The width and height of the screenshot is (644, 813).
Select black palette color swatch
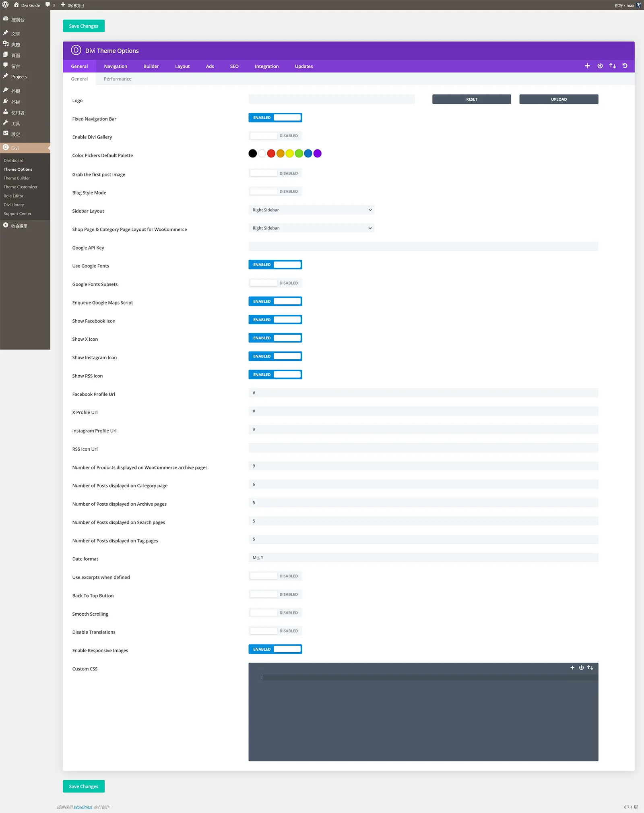click(x=252, y=153)
